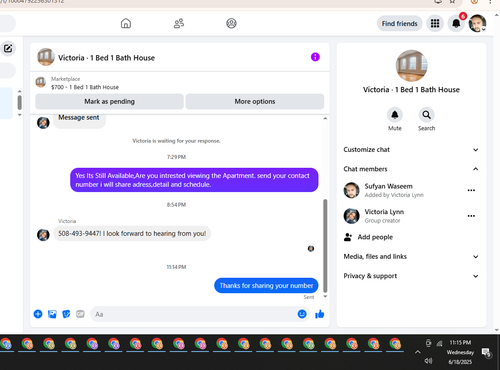
Task: Click the Find friends button
Action: click(399, 24)
